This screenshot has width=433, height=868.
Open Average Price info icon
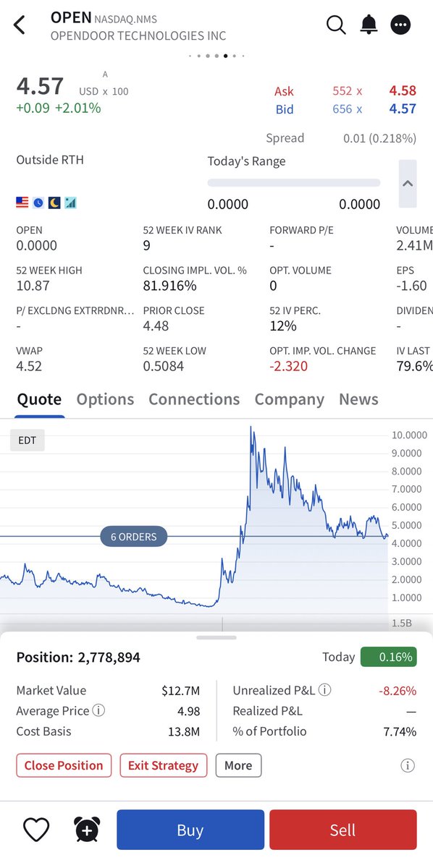click(98, 710)
